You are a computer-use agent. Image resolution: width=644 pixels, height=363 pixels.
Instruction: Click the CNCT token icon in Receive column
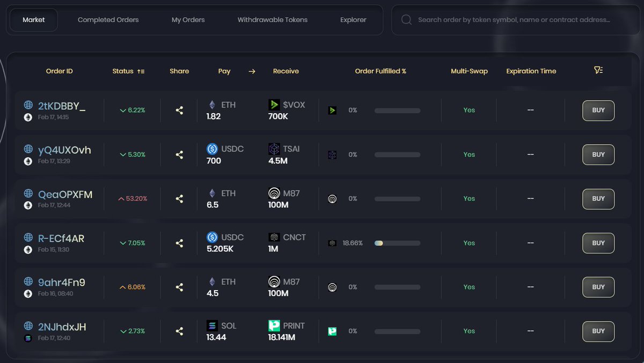click(x=274, y=237)
